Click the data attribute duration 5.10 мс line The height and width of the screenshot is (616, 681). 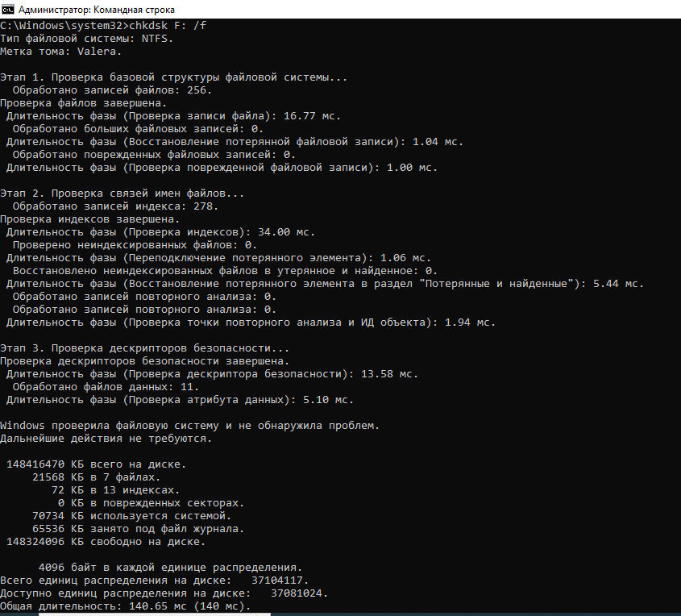[x=180, y=400]
